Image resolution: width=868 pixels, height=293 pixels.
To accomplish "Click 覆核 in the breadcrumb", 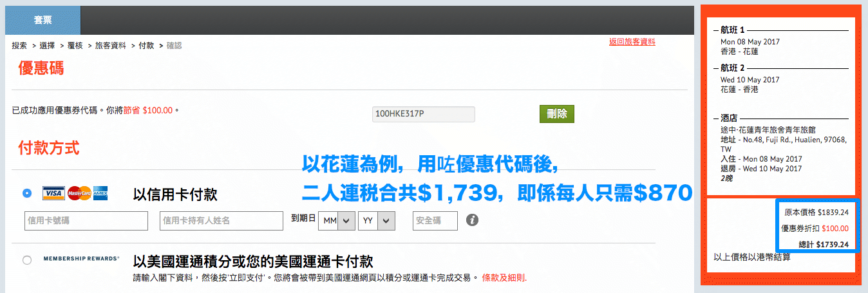I will click(75, 46).
